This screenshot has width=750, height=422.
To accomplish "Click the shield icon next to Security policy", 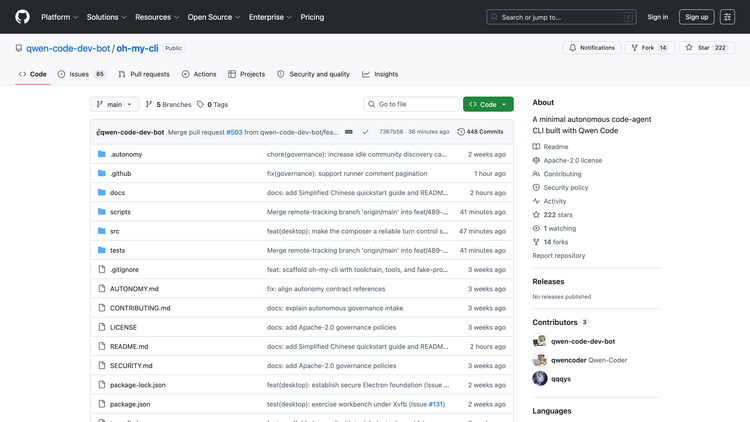I will [536, 188].
